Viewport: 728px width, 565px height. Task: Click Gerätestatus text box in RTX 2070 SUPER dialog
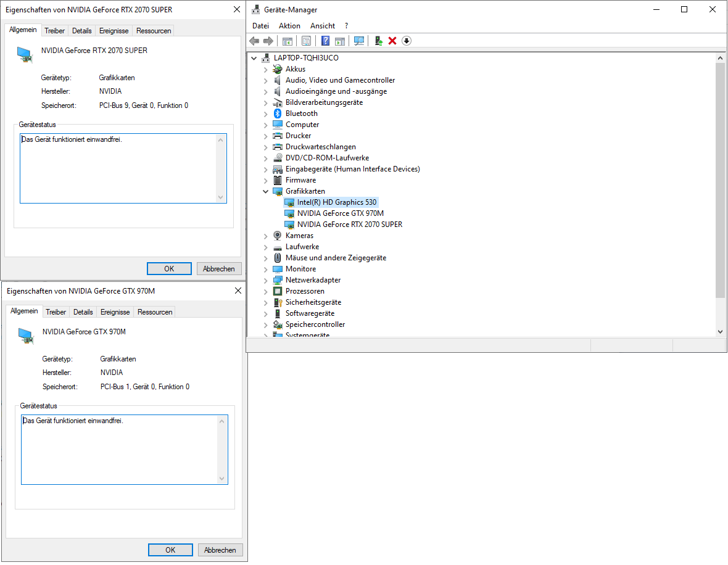click(x=123, y=168)
